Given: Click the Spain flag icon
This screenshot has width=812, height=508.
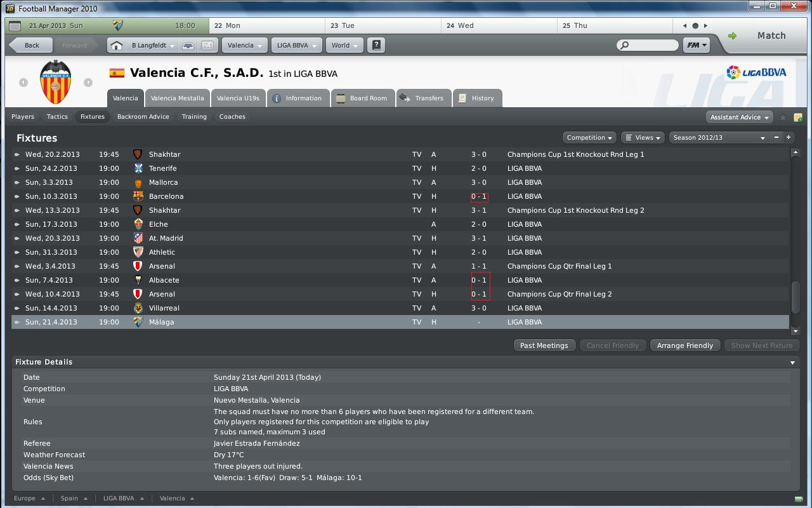Looking at the screenshot, I should 117,73.
